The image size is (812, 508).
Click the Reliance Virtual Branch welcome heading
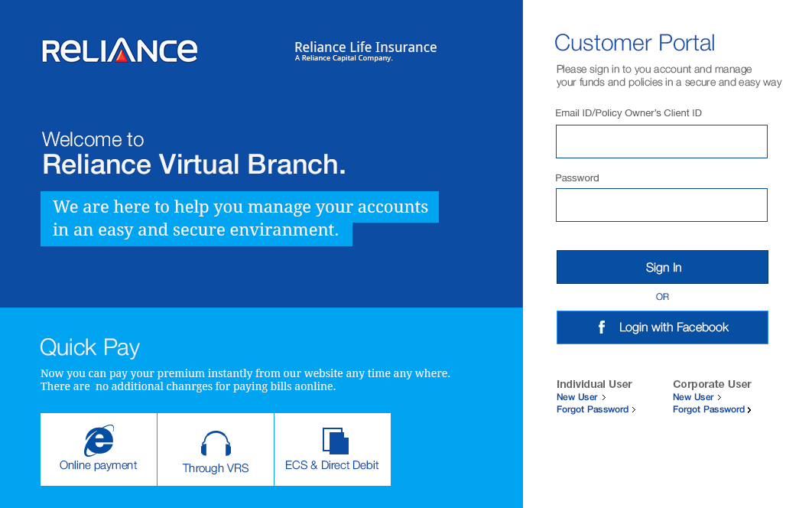(194, 164)
